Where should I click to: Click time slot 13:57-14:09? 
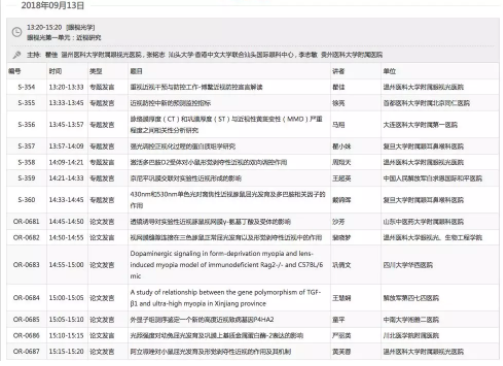click(x=66, y=146)
